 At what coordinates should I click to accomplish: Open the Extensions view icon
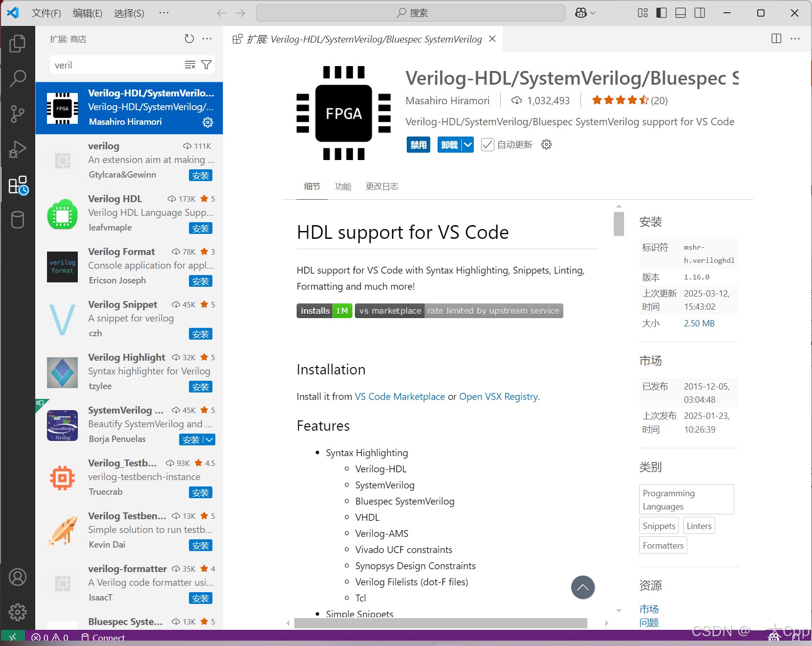tap(19, 185)
